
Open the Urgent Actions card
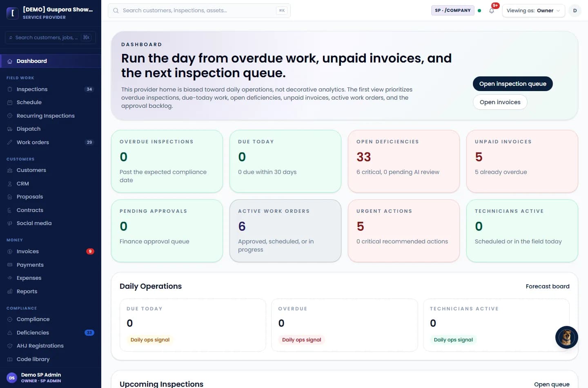coord(404,231)
